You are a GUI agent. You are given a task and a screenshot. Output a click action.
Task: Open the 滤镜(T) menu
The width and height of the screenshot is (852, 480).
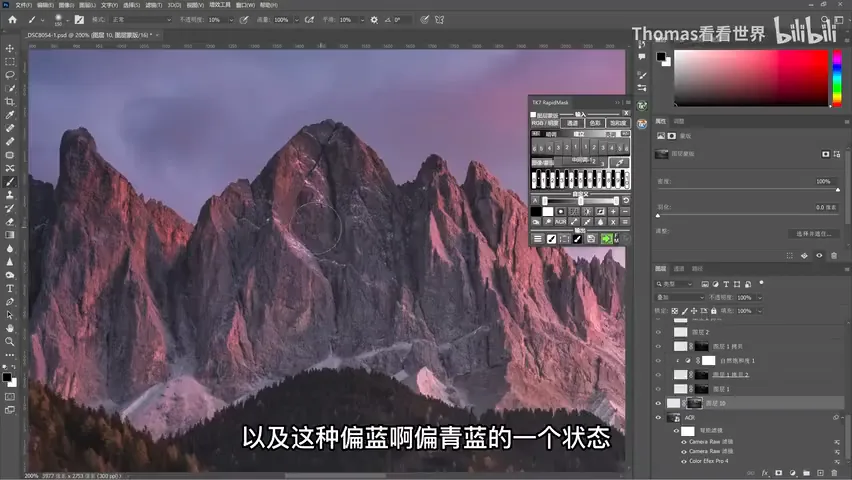click(x=154, y=5)
